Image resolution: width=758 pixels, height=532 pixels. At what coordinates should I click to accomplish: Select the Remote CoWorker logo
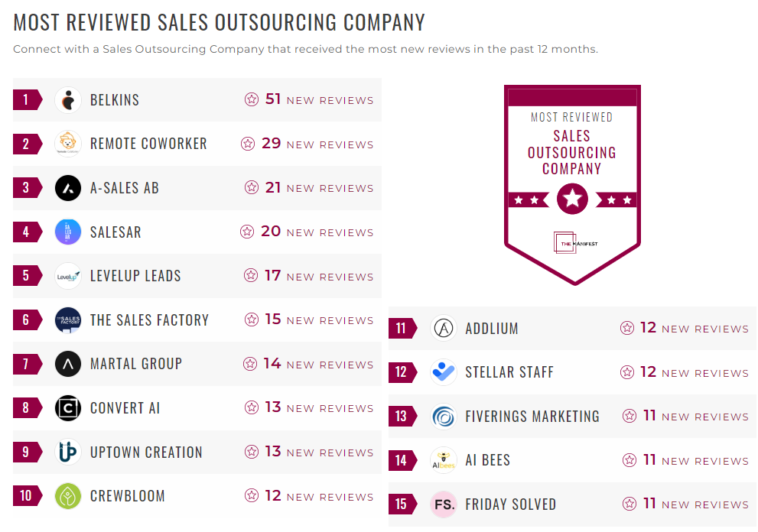coord(68,144)
